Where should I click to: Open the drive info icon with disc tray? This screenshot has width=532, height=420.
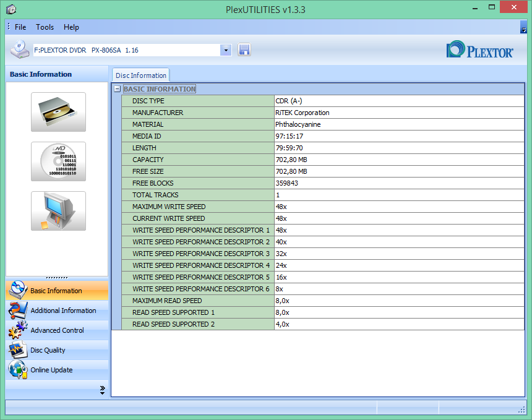tap(58, 112)
